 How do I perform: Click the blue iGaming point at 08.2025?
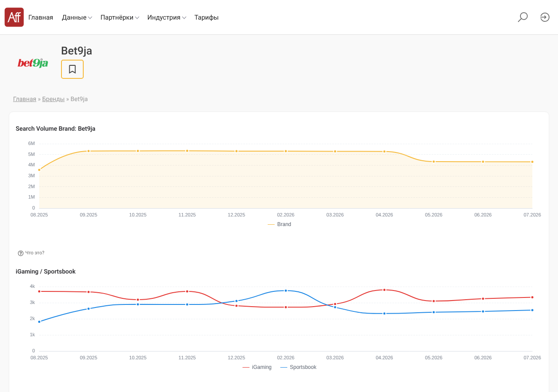coord(39,322)
